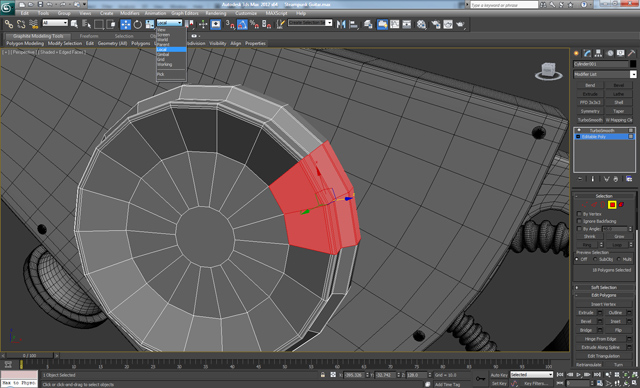Click the Select and Link chain icon
This screenshot has width=640, height=388.
pos(9,24)
